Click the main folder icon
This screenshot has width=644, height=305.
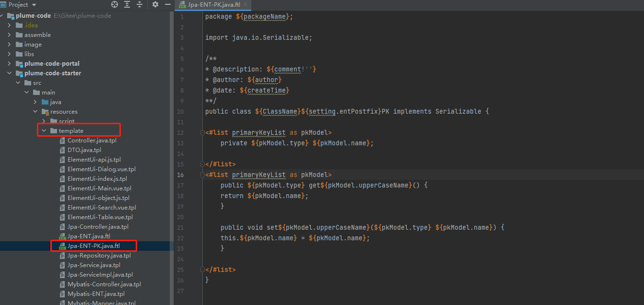[36, 93]
